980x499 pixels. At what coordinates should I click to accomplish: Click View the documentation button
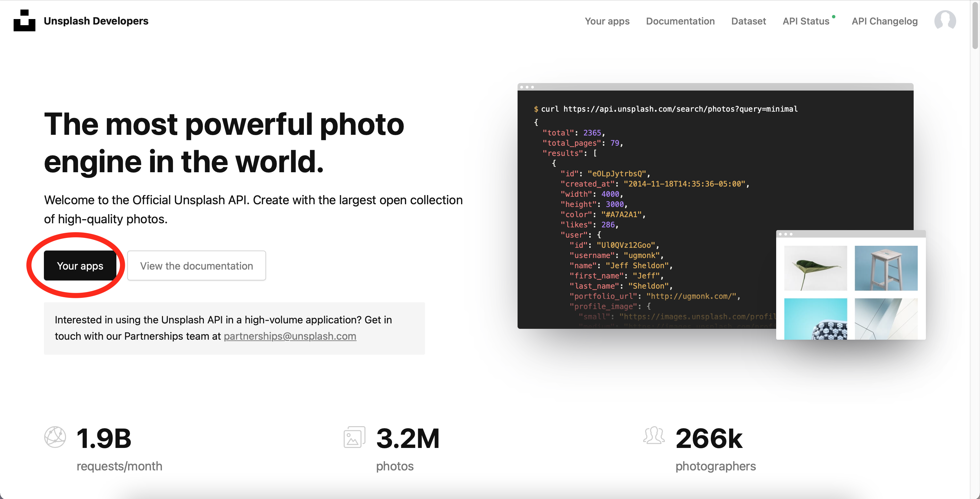click(x=196, y=266)
